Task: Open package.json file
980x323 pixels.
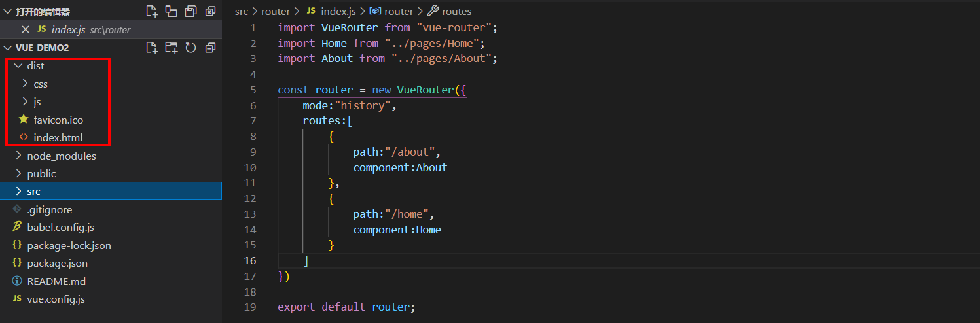Action: click(x=58, y=263)
